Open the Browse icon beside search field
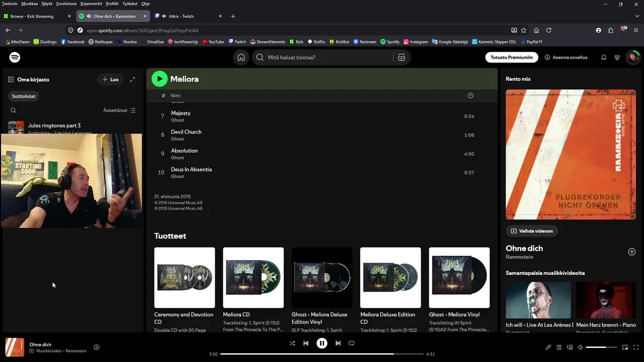This screenshot has width=644, height=362. [401, 57]
